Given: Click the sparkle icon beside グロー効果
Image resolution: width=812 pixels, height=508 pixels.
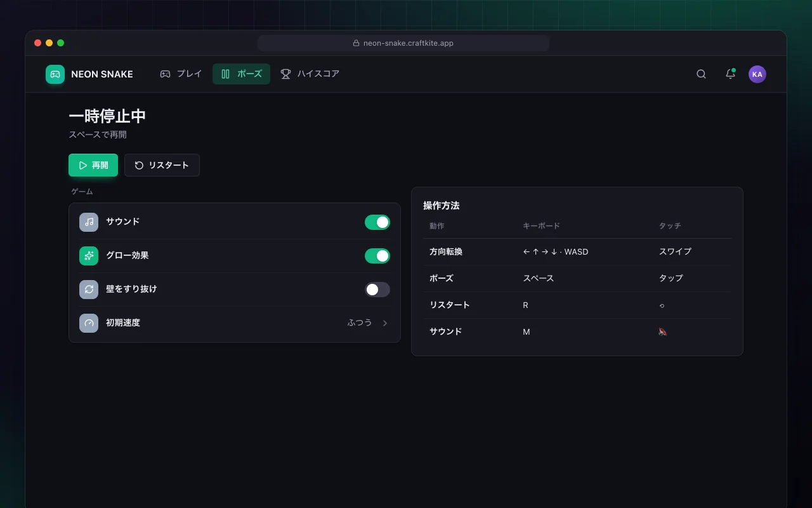Looking at the screenshot, I should pyautogui.click(x=89, y=256).
